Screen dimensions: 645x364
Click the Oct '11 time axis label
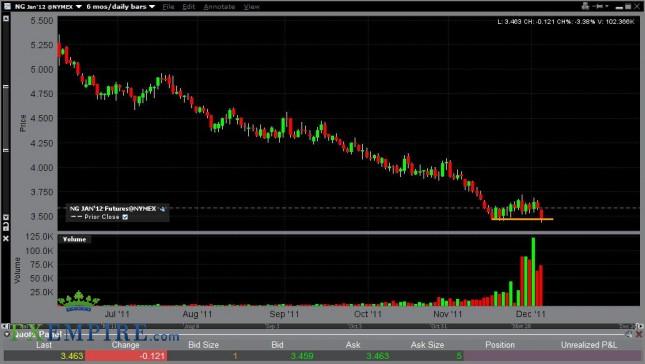point(368,314)
